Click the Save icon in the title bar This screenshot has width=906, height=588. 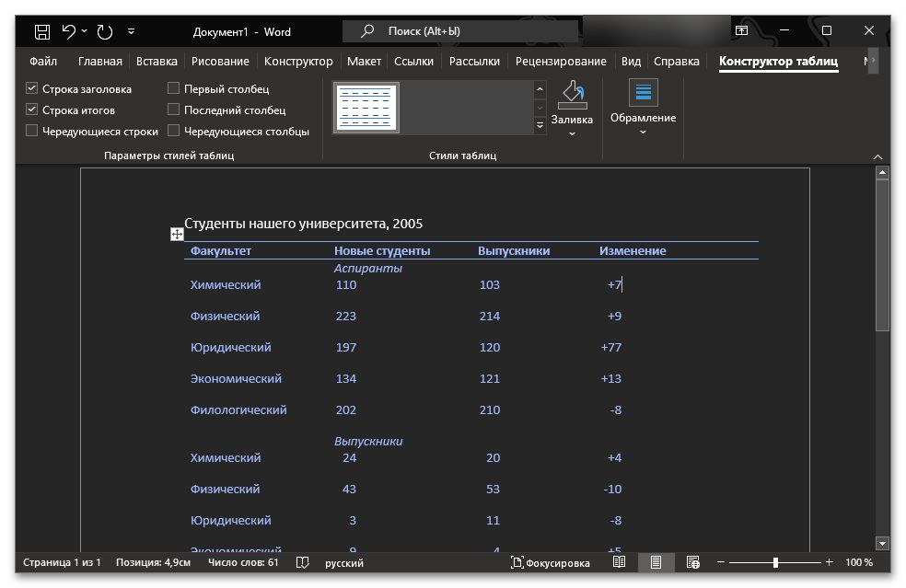[42, 31]
